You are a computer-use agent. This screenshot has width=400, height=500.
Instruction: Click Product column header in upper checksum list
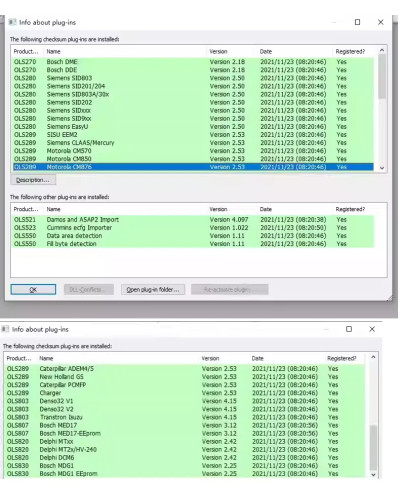click(x=28, y=52)
